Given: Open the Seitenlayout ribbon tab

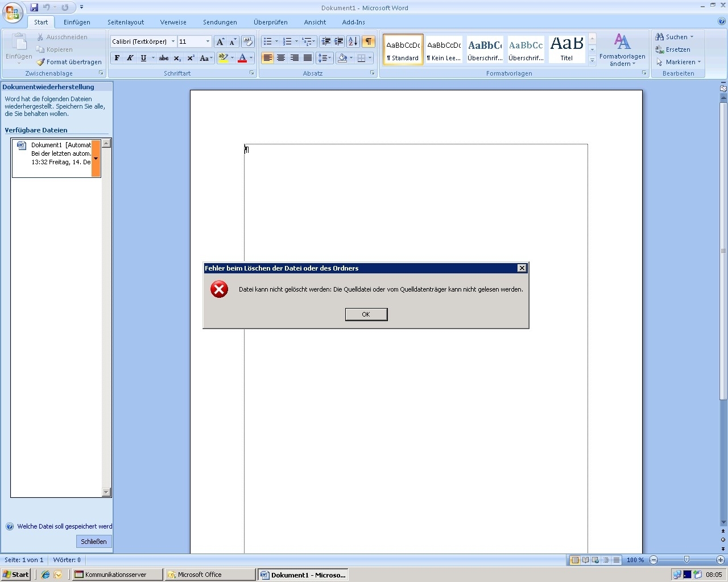Looking at the screenshot, I should pyautogui.click(x=126, y=22).
